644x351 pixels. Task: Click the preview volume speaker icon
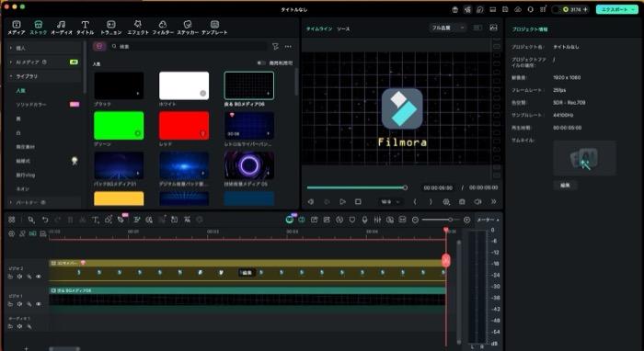[x=477, y=202]
